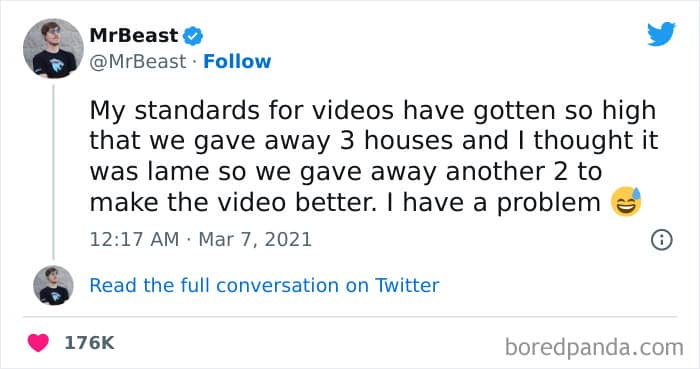Screen dimensions: 700x369
Task: Read the full conversation on Twitter
Action: 264,286
